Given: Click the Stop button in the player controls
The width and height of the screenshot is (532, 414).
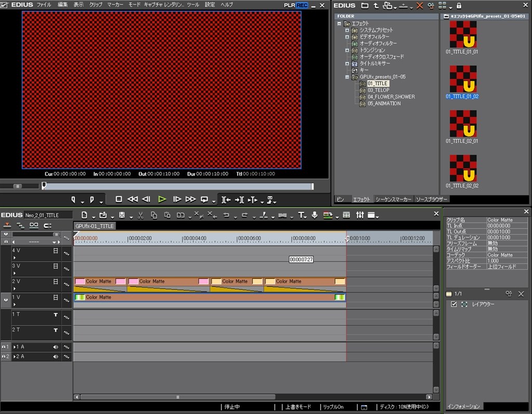Looking at the screenshot, I should pos(118,199).
